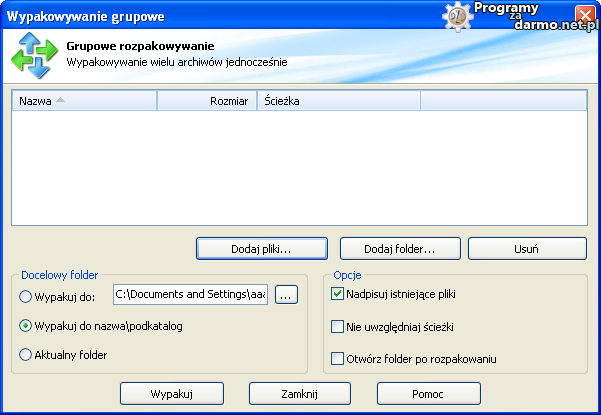Enable Nie uwzględniaj ścieżki checkbox
This screenshot has height=415, width=601.
(337, 326)
